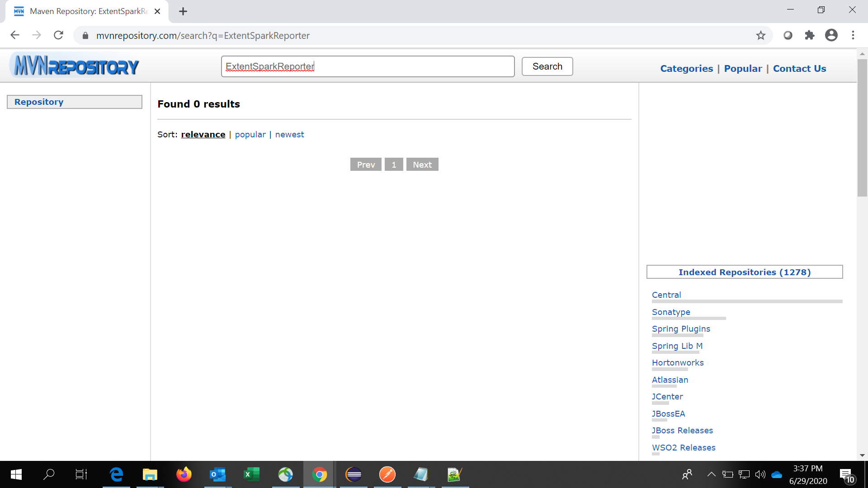The image size is (868, 488).
Task: Open a new browser tab
Action: point(183,11)
